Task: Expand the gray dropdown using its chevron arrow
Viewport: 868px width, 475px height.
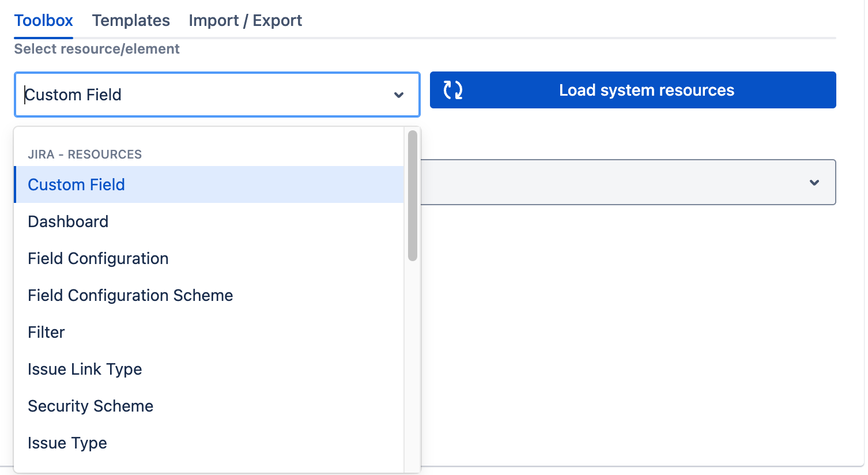Action: point(814,183)
